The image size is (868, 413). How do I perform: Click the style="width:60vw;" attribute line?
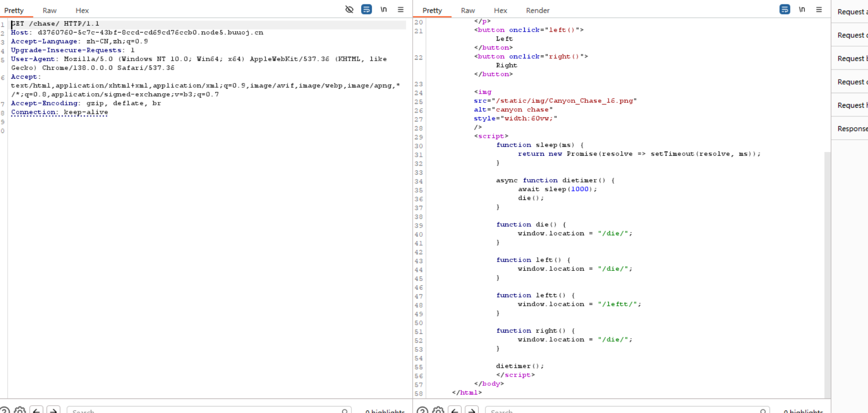tap(516, 118)
